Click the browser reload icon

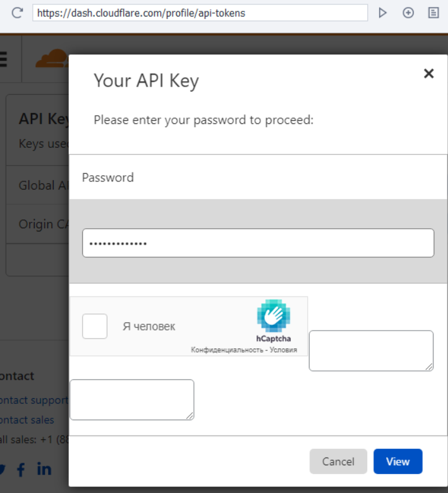click(x=17, y=13)
